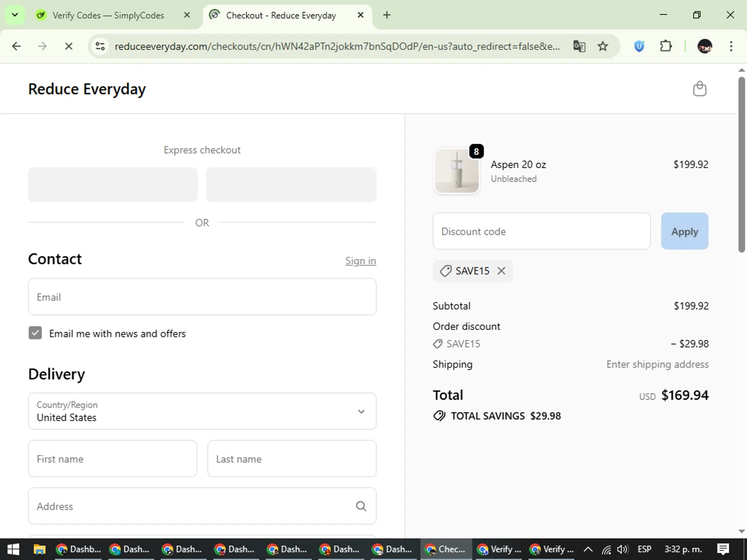Viewport: 747px width, 560px height.
Task: Bookmark this page with the star icon
Action: tap(603, 46)
